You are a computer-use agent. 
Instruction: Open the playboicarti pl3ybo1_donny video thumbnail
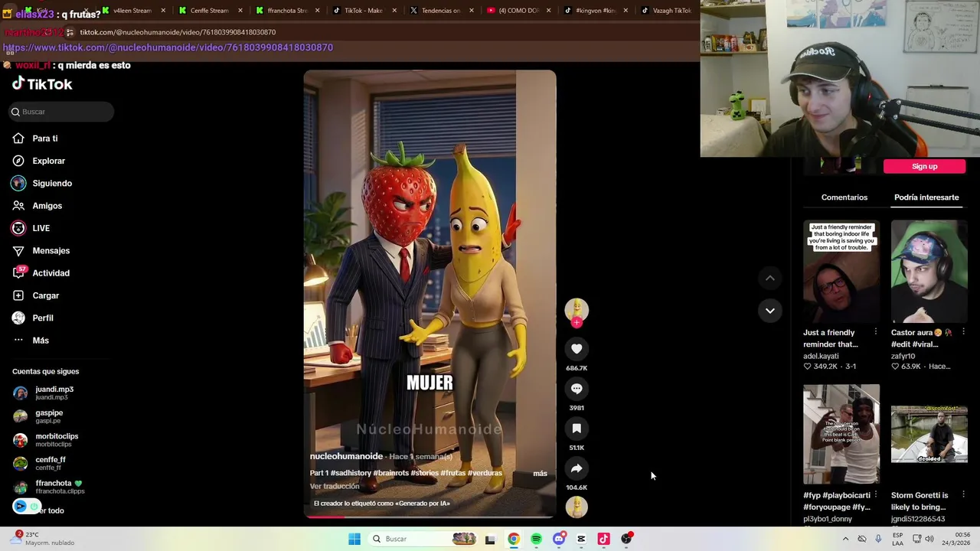(841, 435)
